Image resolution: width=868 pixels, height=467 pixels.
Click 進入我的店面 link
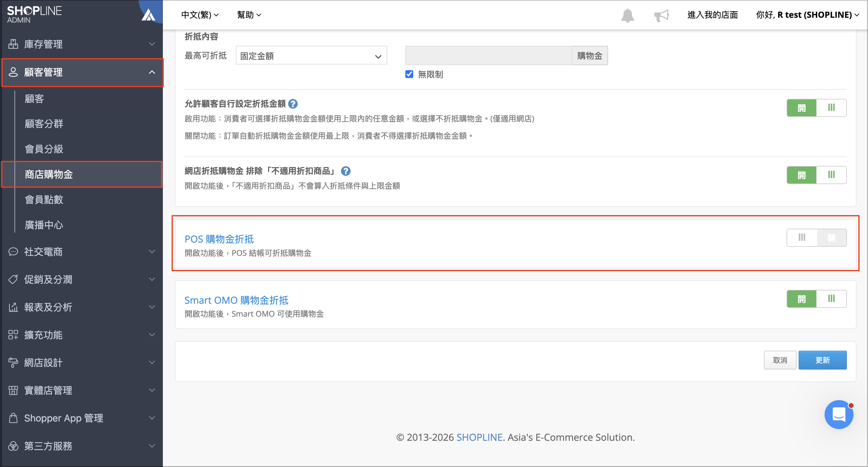pos(713,15)
